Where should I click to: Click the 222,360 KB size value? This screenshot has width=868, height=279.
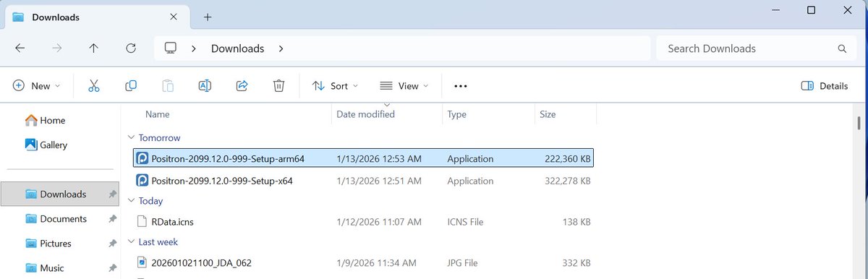point(568,158)
